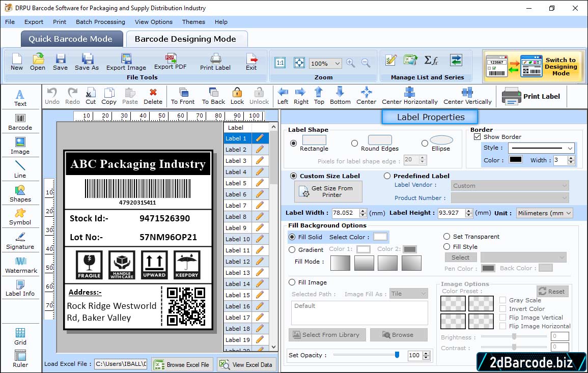Click Switch to Designing Mode button
The width and height of the screenshot is (588, 373).
tap(533, 66)
